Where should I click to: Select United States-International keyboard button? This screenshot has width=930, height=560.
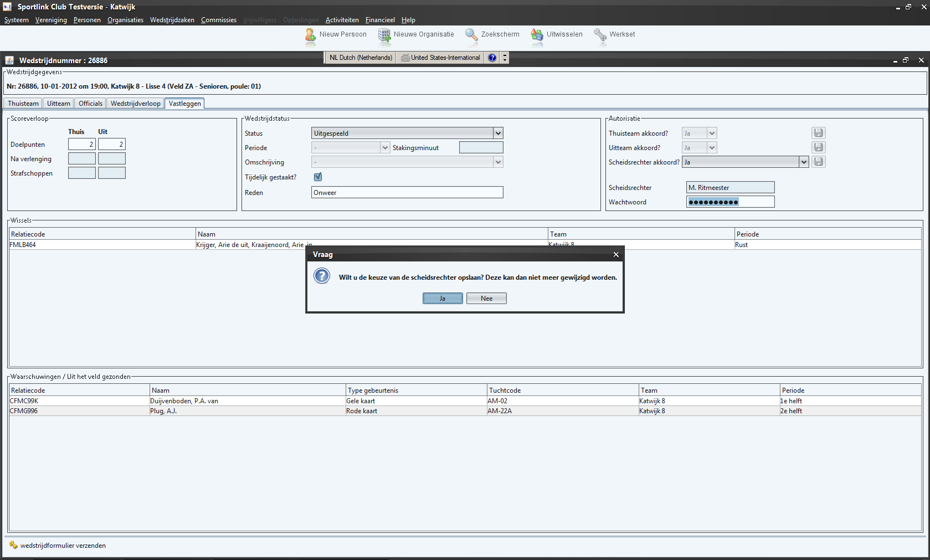(x=441, y=58)
